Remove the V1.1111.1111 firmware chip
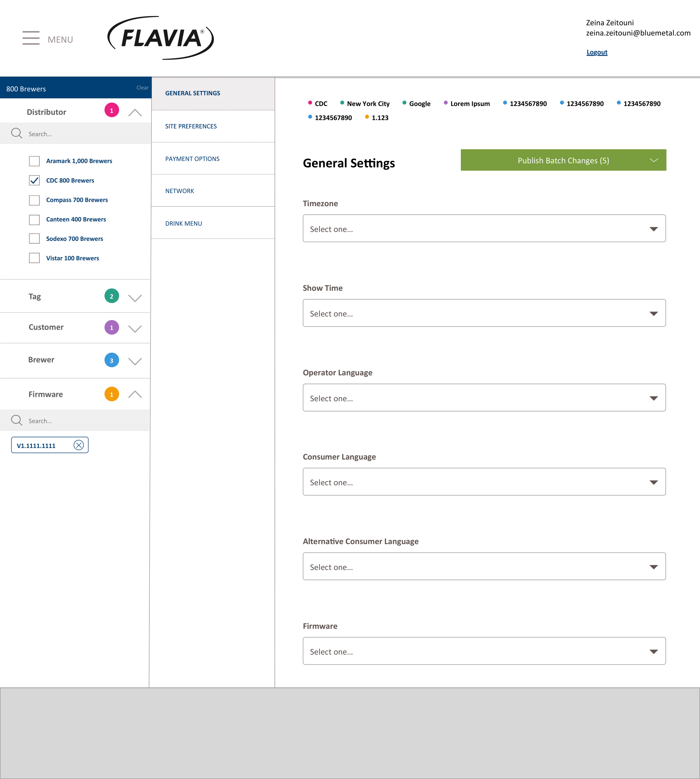This screenshot has height=779, width=700. [78, 445]
